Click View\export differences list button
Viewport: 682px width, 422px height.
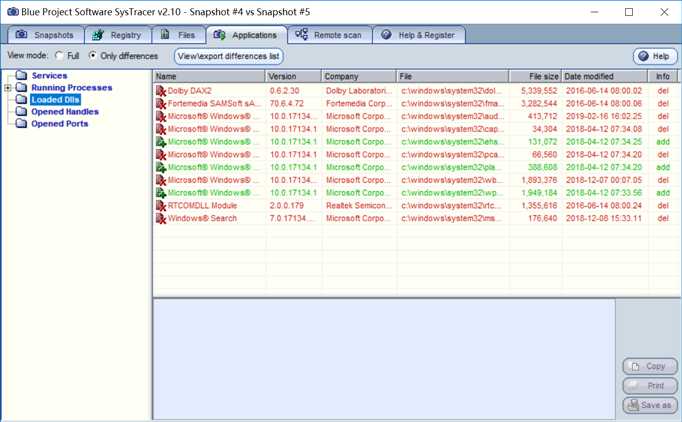tap(229, 56)
